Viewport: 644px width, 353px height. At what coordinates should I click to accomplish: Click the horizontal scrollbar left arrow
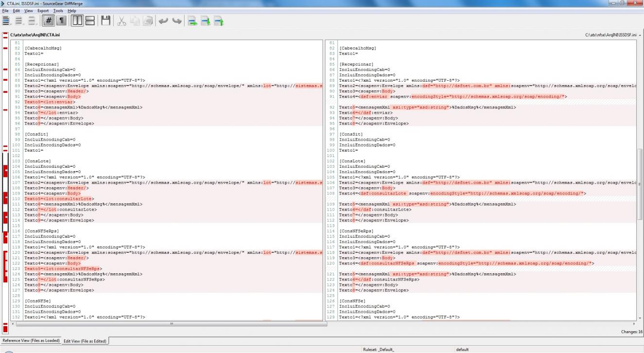pos(13,323)
